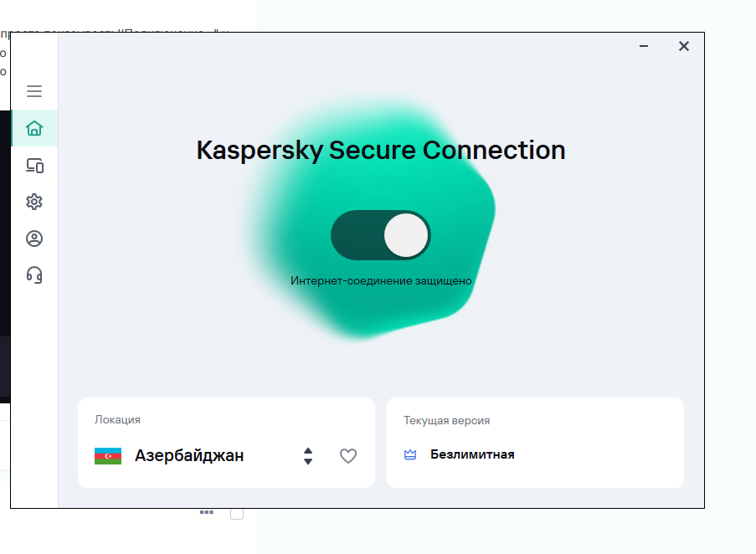Go to the Home sidebar icon

[x=34, y=128]
